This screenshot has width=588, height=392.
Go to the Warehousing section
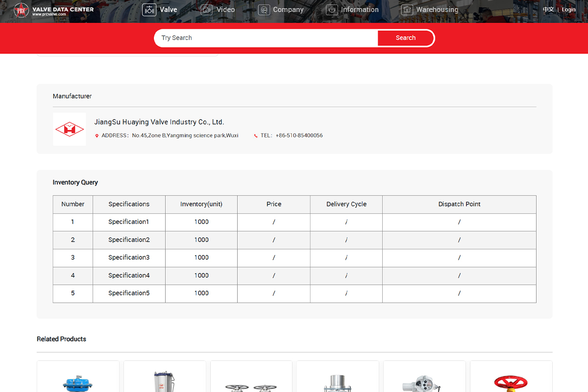437,10
